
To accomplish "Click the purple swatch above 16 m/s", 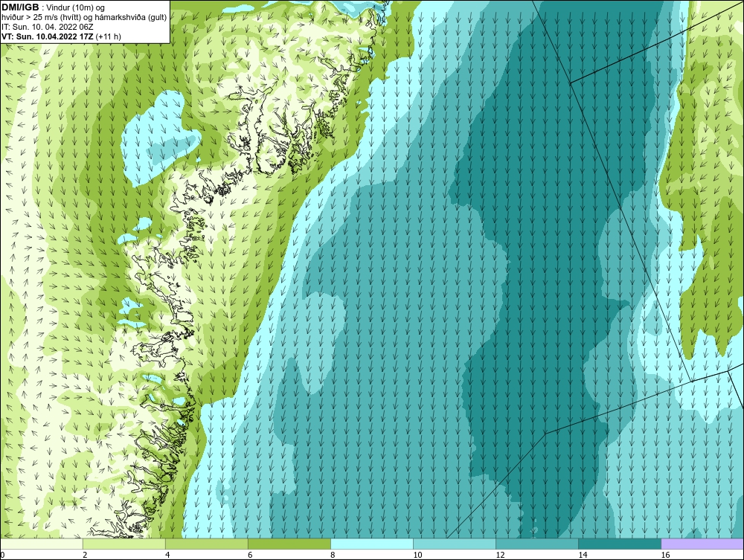I will point(702,544).
